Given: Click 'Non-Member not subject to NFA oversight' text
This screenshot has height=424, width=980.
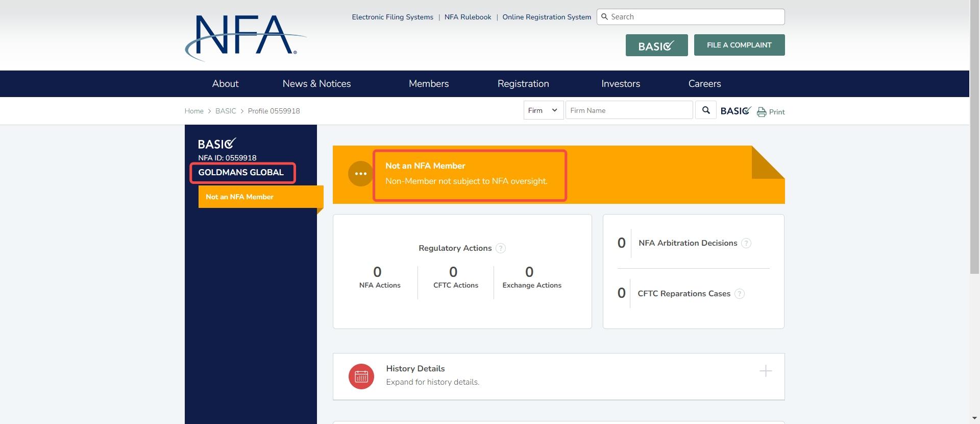Looking at the screenshot, I should tap(466, 181).
